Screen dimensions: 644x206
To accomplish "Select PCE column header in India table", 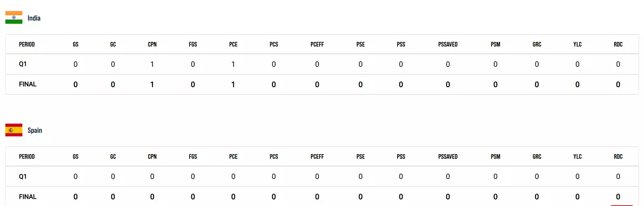I will pos(233,44).
